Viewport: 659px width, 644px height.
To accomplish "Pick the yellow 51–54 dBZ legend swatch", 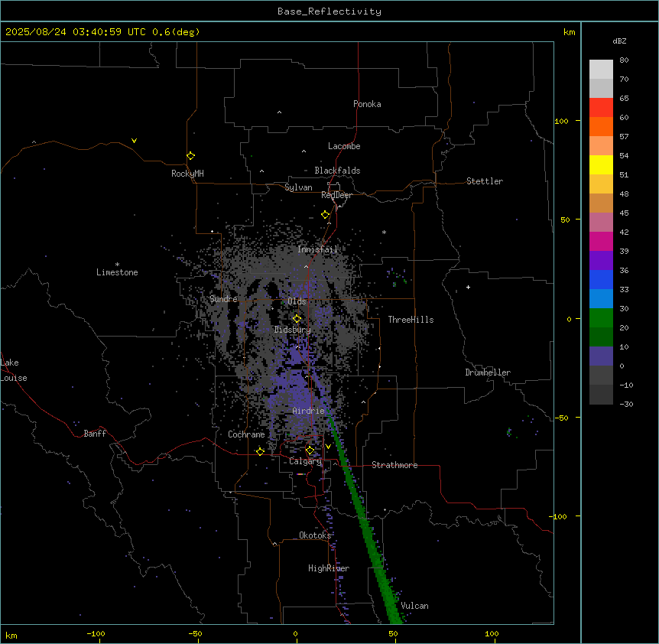I will pos(601,164).
